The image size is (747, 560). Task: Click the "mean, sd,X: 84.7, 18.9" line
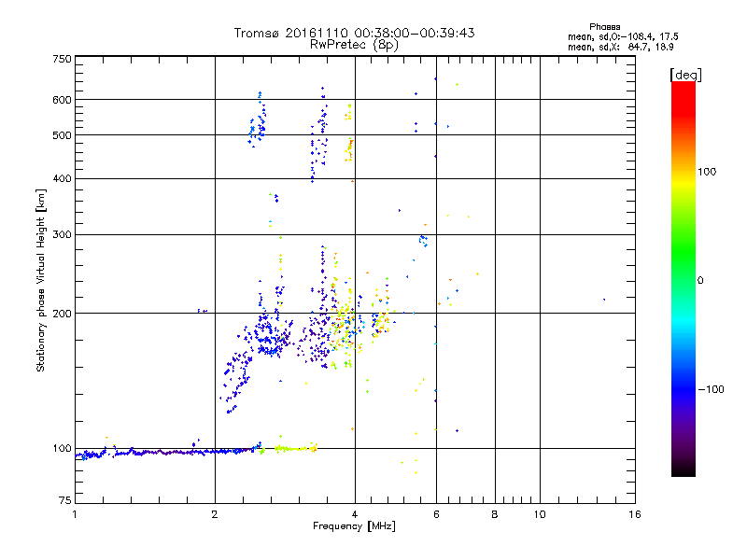click(x=621, y=47)
